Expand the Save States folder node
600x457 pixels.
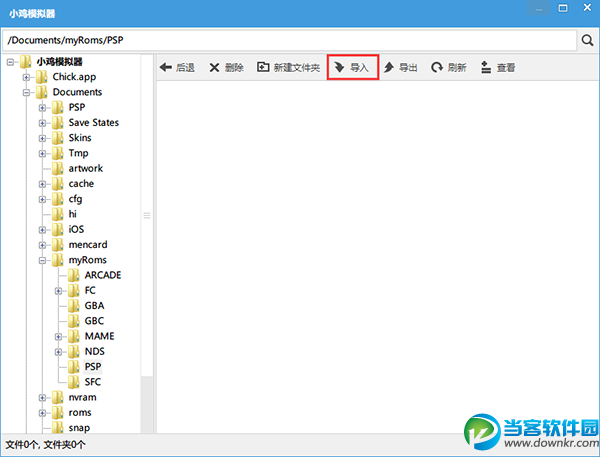42,123
